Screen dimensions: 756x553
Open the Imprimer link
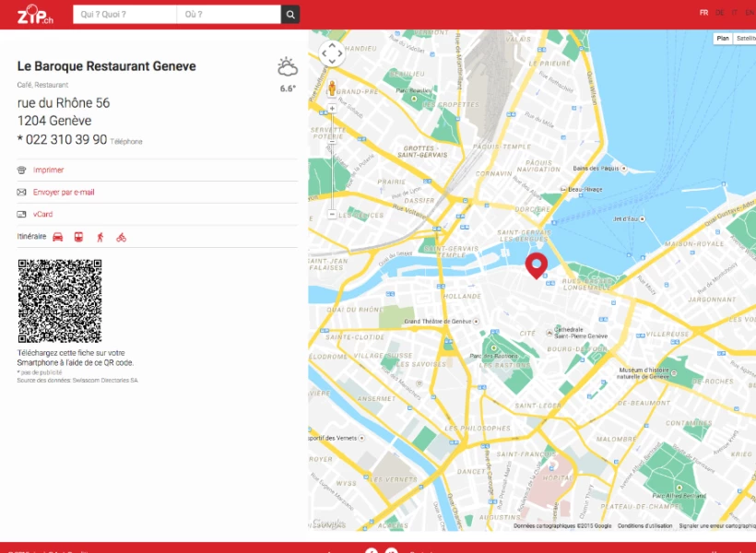pyautogui.click(x=48, y=171)
